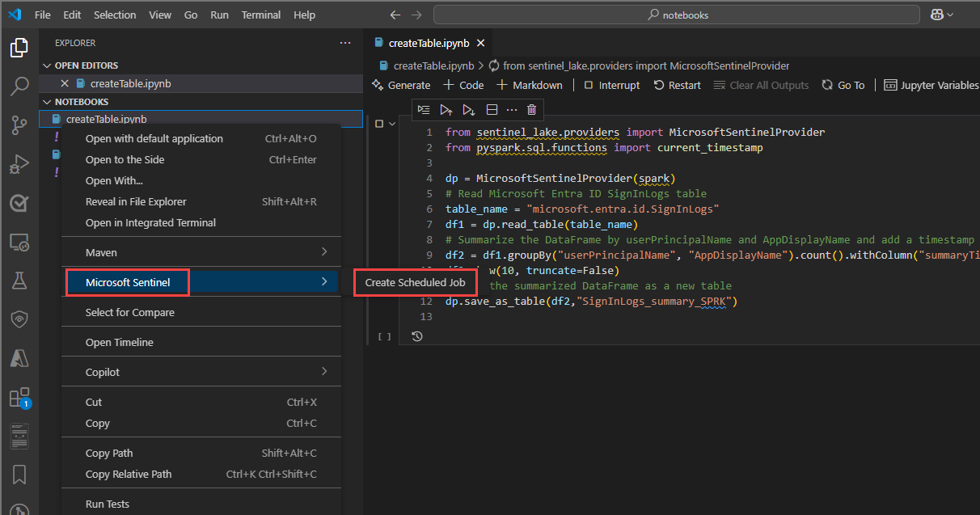Click Go To in notebook toolbar
This screenshot has height=515, width=980.
tap(843, 85)
